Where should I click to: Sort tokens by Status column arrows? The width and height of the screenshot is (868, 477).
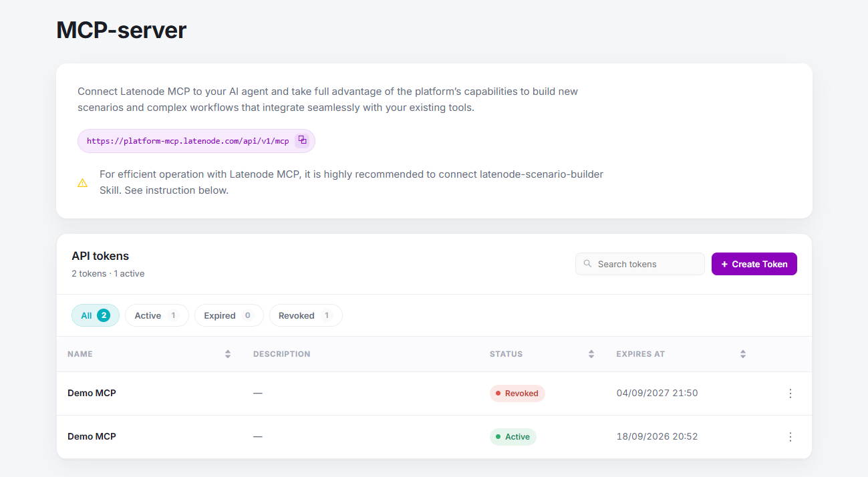[591, 354]
